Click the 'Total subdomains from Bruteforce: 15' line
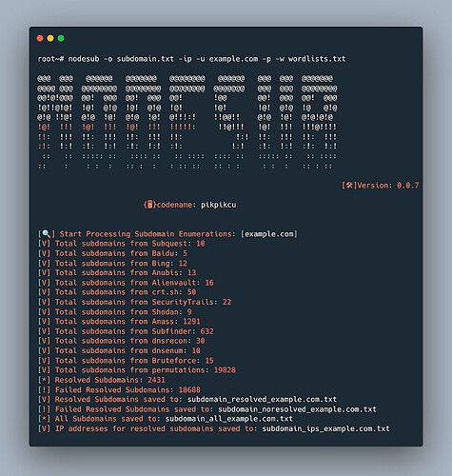Viewport: 452px width, 476px height. (126, 361)
